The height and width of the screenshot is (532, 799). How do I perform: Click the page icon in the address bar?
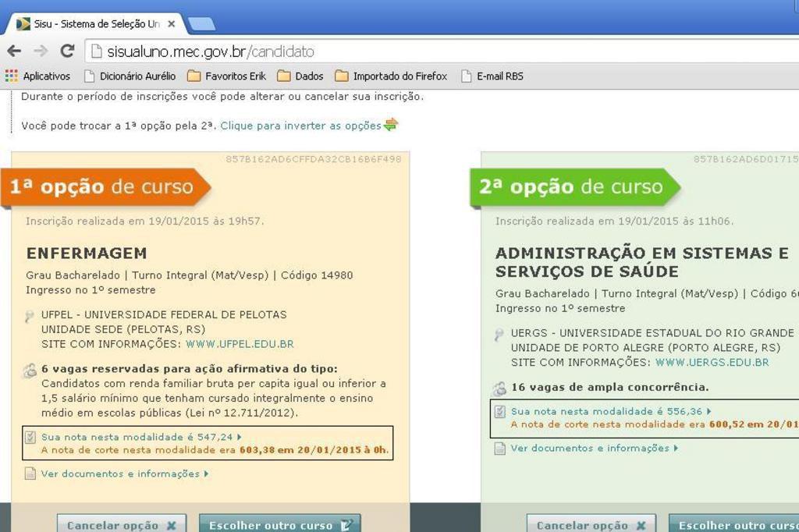[x=96, y=51]
